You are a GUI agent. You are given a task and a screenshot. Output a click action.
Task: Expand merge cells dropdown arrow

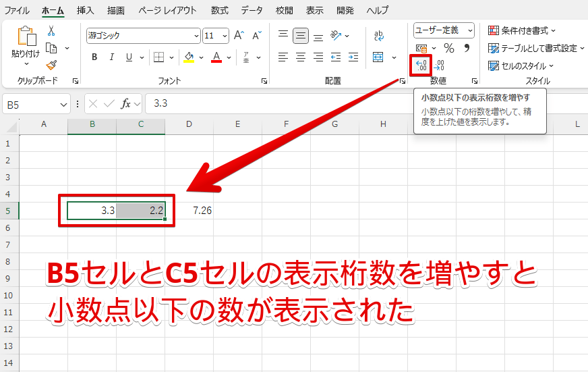(394, 57)
